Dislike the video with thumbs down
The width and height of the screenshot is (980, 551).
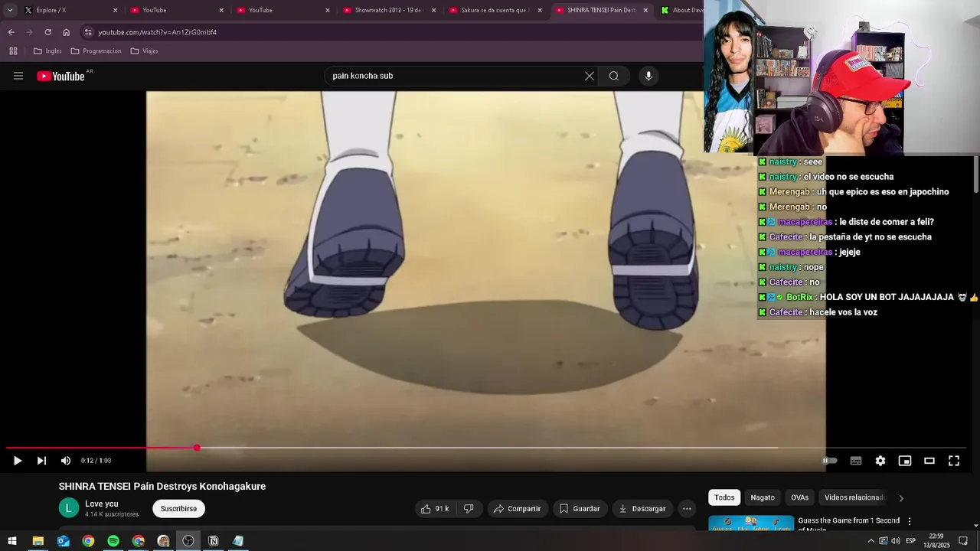tap(469, 509)
